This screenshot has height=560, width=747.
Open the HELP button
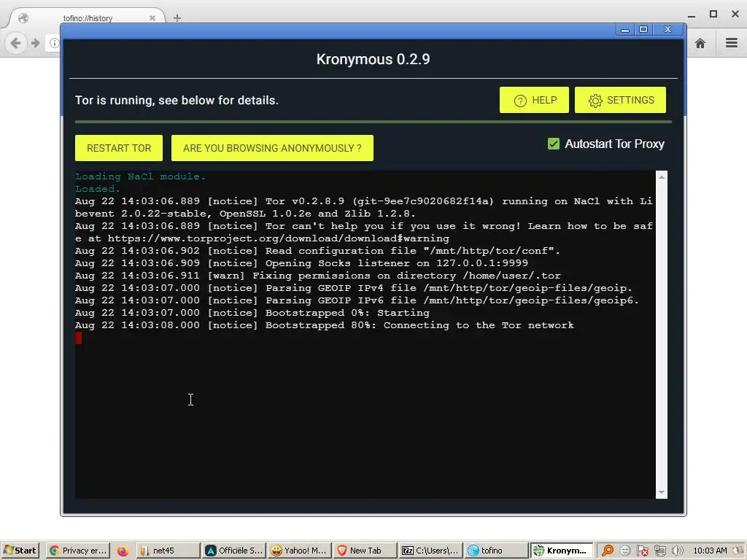pyautogui.click(x=534, y=100)
